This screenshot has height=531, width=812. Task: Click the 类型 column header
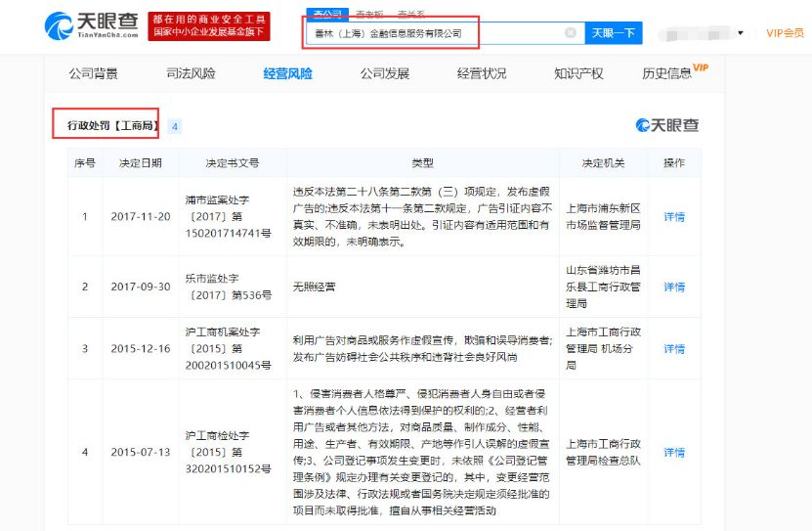(422, 163)
